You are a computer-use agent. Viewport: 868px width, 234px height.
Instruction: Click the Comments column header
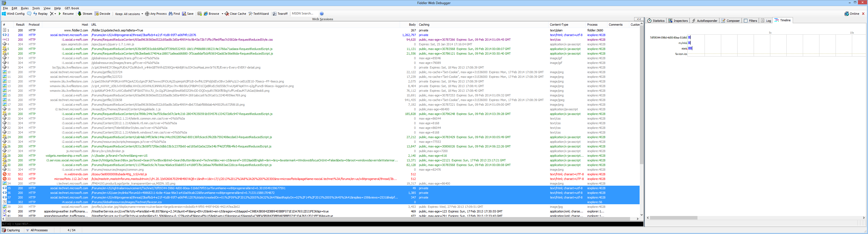click(x=618, y=25)
